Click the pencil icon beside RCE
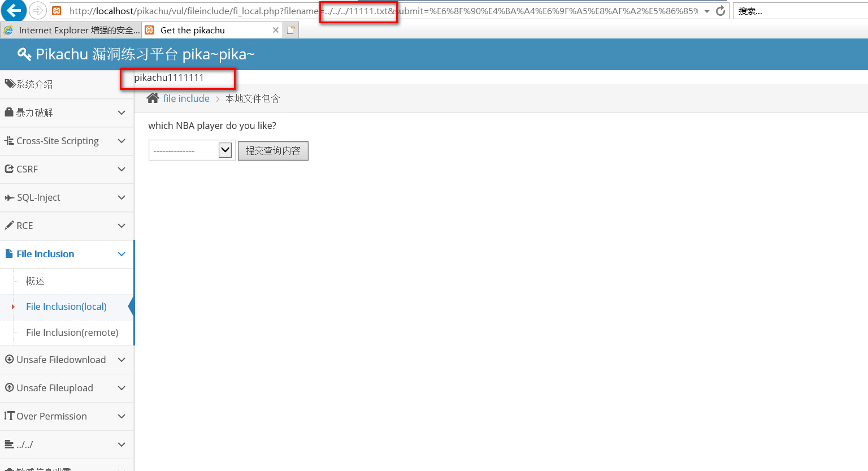The width and height of the screenshot is (868, 471). point(9,225)
